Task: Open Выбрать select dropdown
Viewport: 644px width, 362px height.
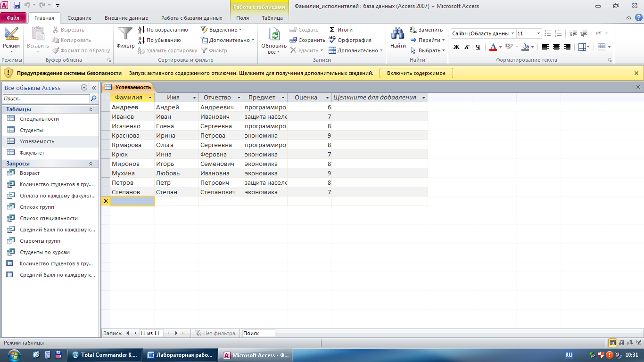Action: coord(427,50)
